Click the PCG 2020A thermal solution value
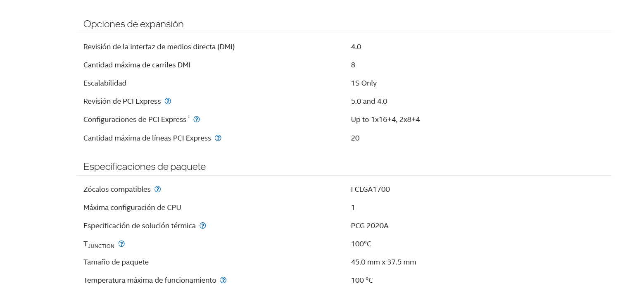The width and height of the screenshot is (644, 286). [x=370, y=226]
